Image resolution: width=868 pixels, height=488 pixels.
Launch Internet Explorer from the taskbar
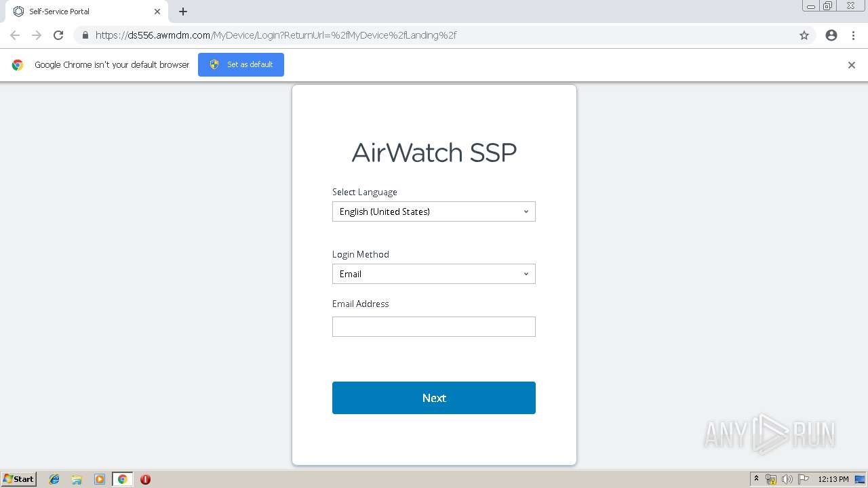(54, 479)
